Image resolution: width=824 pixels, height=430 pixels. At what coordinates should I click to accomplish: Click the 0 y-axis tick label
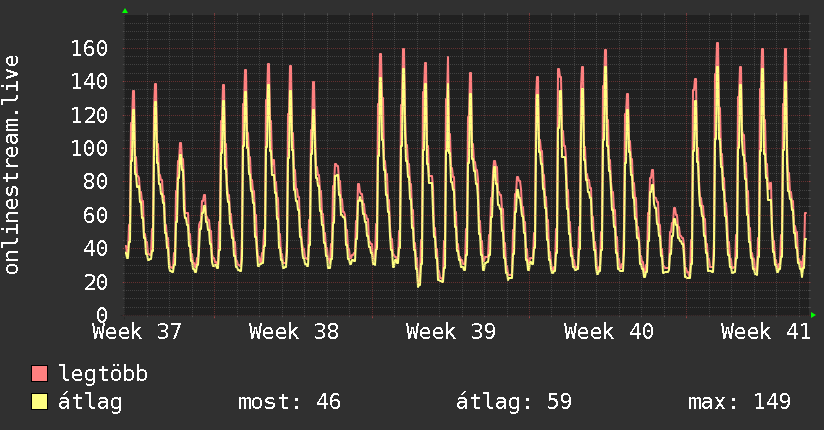[x=102, y=315]
